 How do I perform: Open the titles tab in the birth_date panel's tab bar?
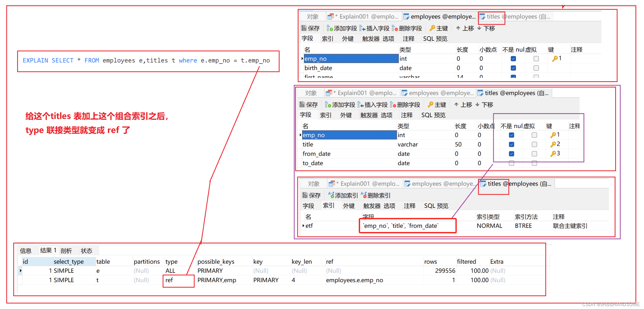click(515, 17)
